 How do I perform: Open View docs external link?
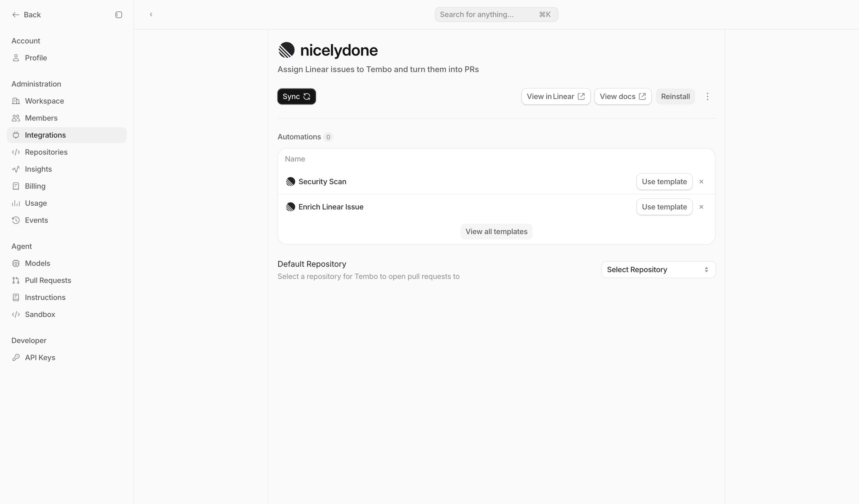tap(623, 97)
